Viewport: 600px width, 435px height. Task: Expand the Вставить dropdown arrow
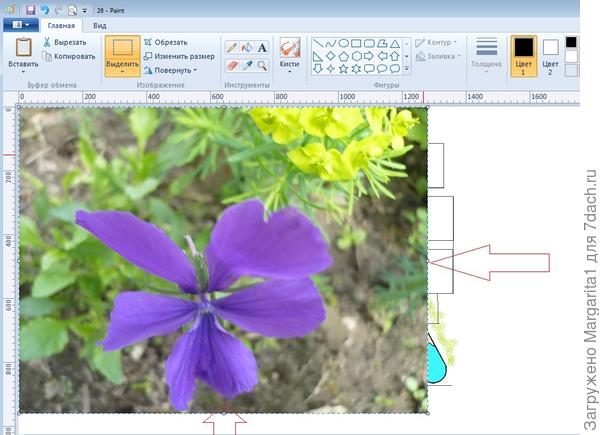23,72
